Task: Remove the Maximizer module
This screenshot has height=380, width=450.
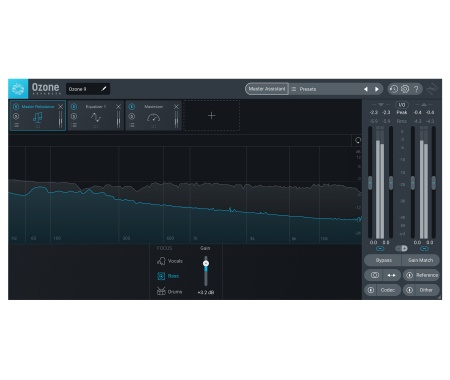Action: pos(176,107)
